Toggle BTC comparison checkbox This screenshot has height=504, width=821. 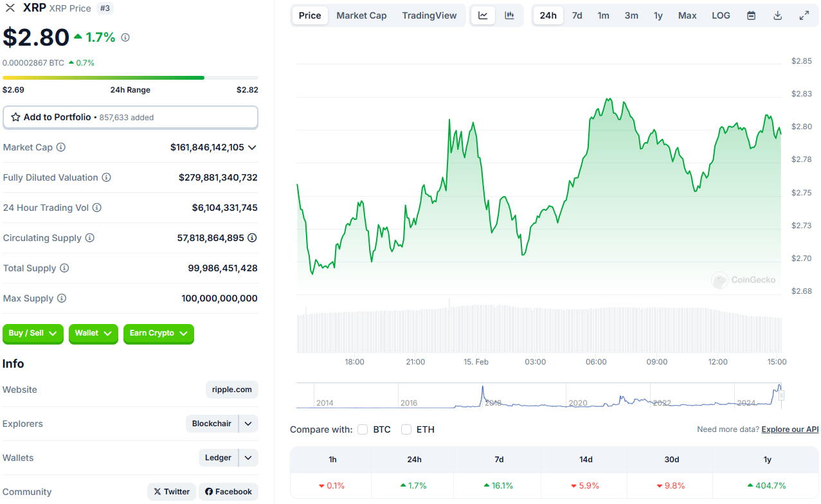[363, 429]
